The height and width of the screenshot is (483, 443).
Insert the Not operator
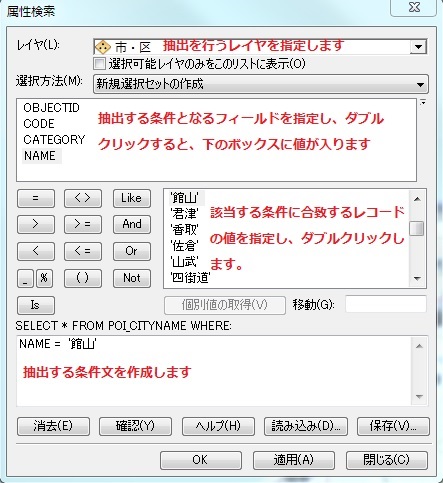pyautogui.click(x=132, y=278)
